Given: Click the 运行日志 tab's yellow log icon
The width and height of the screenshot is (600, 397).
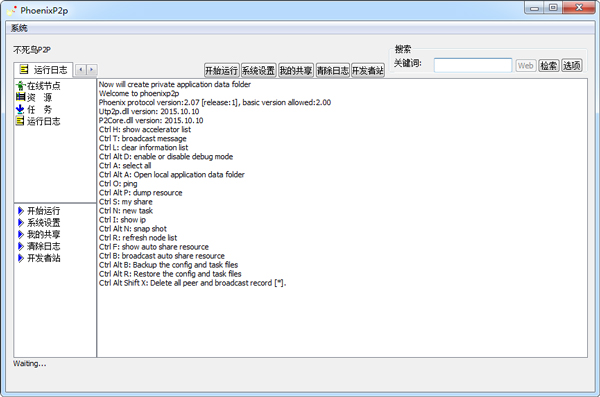Looking at the screenshot, I should tap(24, 70).
